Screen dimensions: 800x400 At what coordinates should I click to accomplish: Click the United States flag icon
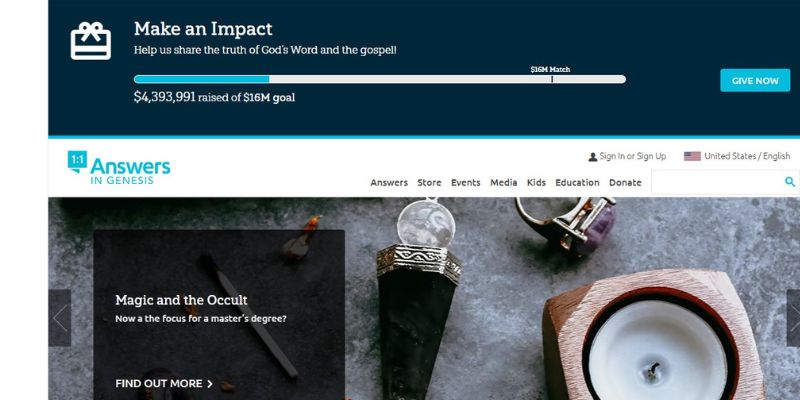click(692, 156)
